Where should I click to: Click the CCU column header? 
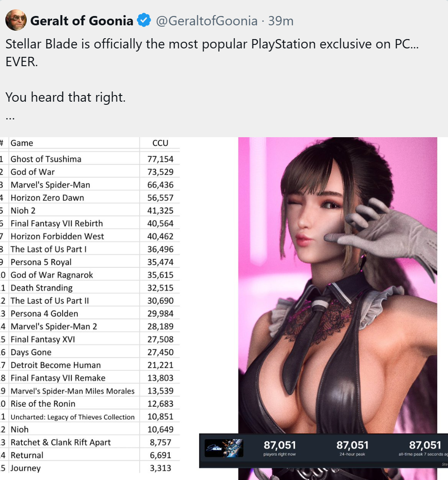160,143
